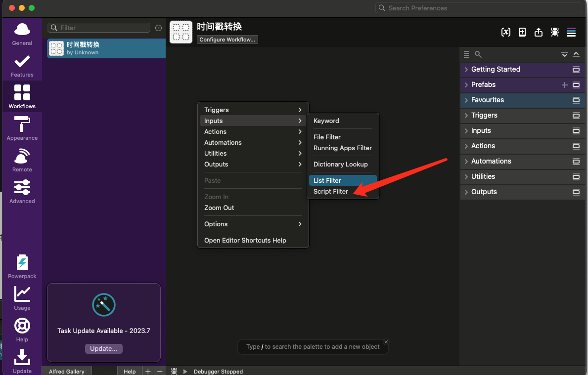Image resolution: width=588 pixels, height=375 pixels.
Task: Open the Features preferences tab
Action: 22,66
